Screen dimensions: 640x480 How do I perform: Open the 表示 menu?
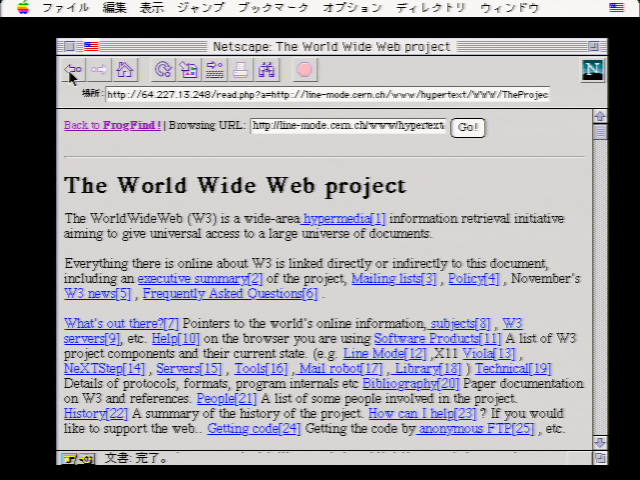click(151, 8)
